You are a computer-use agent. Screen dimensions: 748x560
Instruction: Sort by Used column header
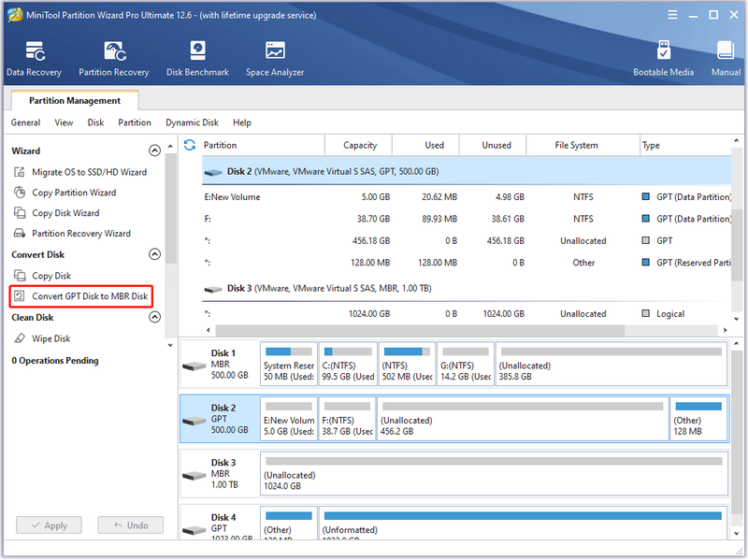coord(425,145)
